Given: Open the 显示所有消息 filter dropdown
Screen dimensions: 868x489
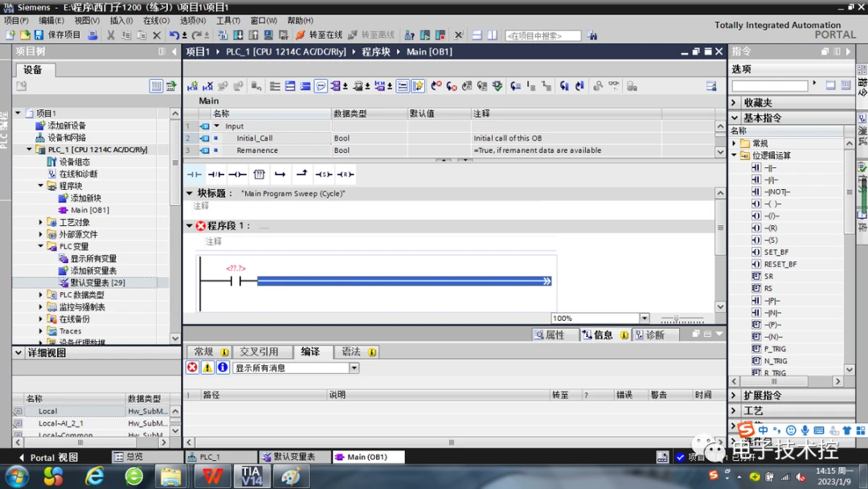Looking at the screenshot, I should [x=354, y=368].
